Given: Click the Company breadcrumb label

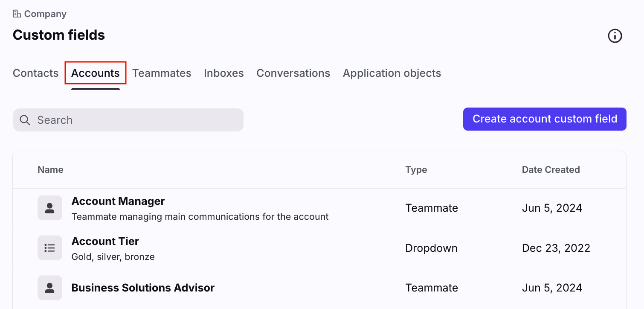Looking at the screenshot, I should coord(45,14).
